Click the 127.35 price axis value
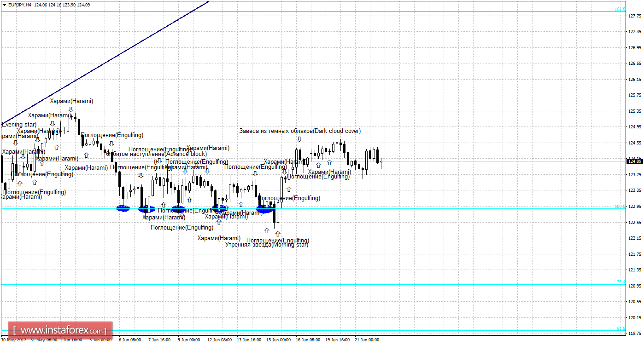 tap(635, 32)
